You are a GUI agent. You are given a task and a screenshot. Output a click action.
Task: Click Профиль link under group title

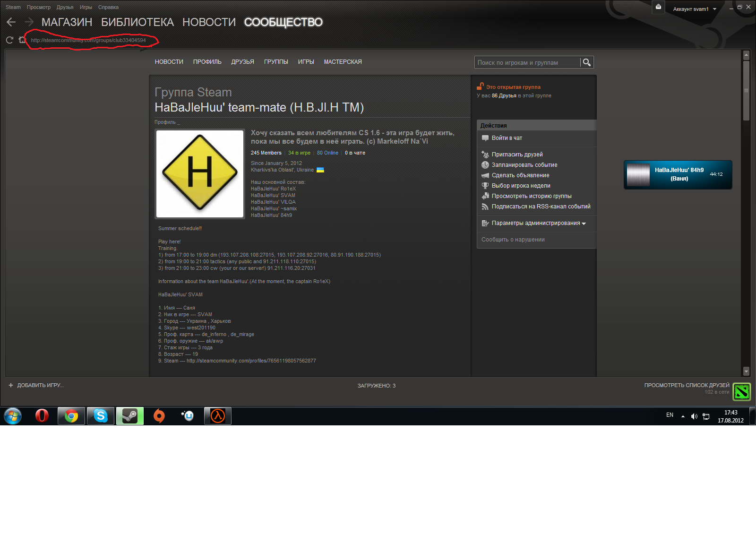coord(165,122)
